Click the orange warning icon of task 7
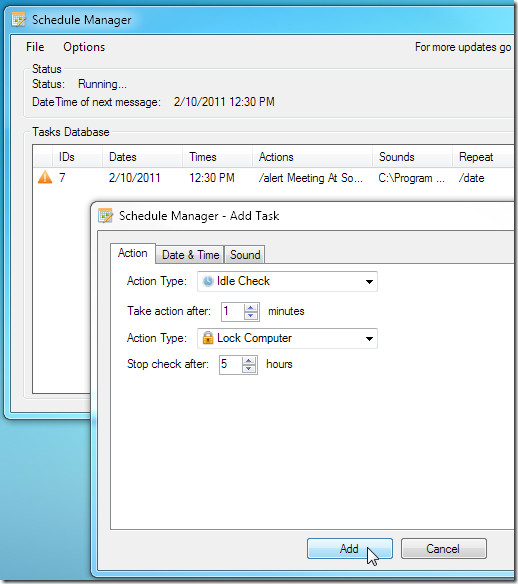Screen dimensions: 518x584 (45, 177)
